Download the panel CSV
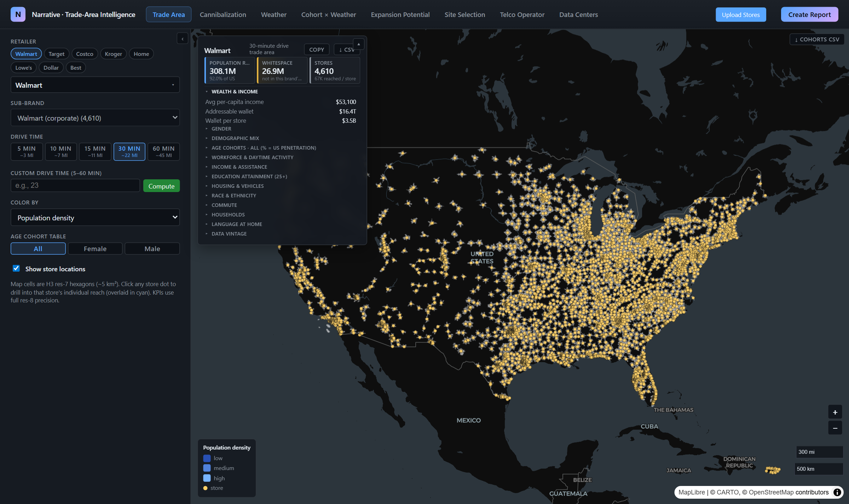Screen dimensions: 849x504 point(347,50)
